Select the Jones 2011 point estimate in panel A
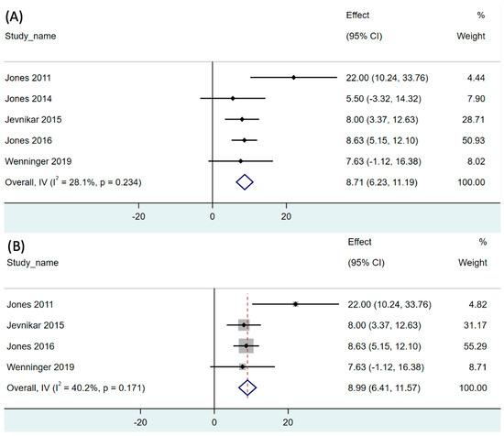The image size is (504, 436). [x=294, y=78]
